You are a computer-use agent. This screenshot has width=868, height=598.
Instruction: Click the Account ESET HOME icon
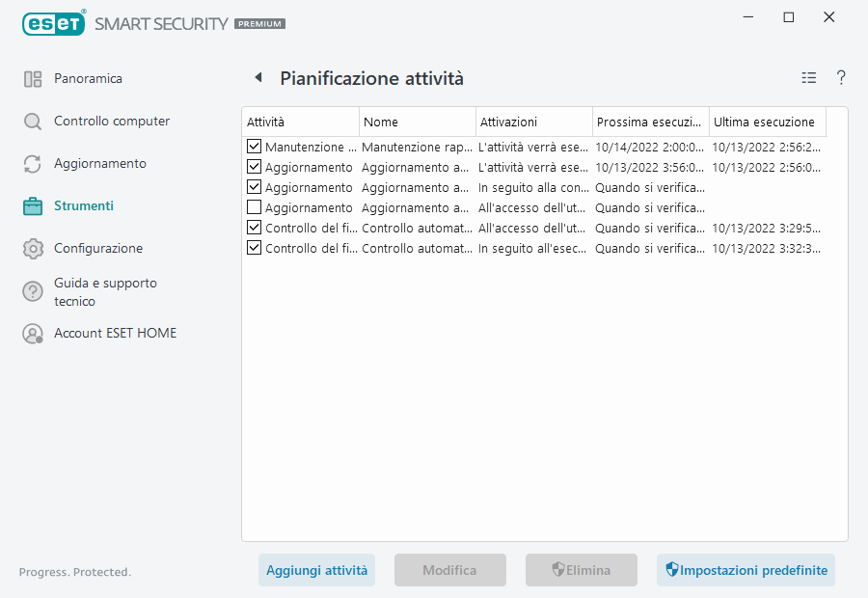[33, 334]
